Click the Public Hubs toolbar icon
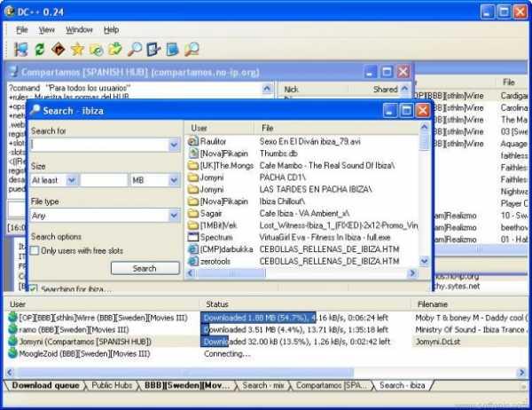Viewport: 532px width, 410px height. (21, 50)
